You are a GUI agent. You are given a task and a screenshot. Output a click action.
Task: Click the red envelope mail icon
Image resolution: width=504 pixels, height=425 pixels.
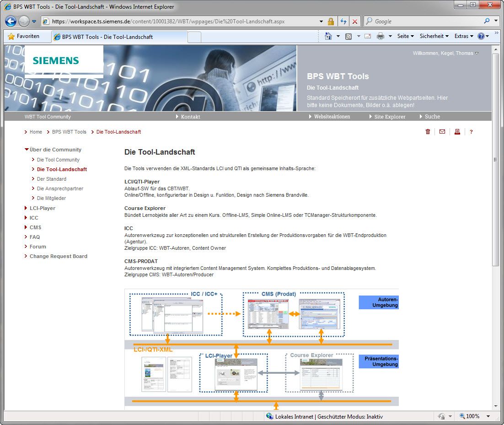pos(442,132)
